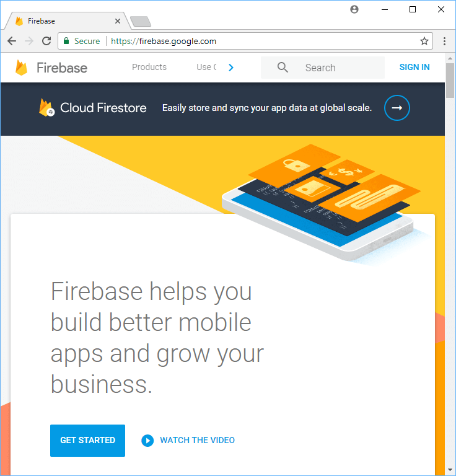Open the Products navigation menu
This screenshot has width=456, height=476.
tap(149, 67)
